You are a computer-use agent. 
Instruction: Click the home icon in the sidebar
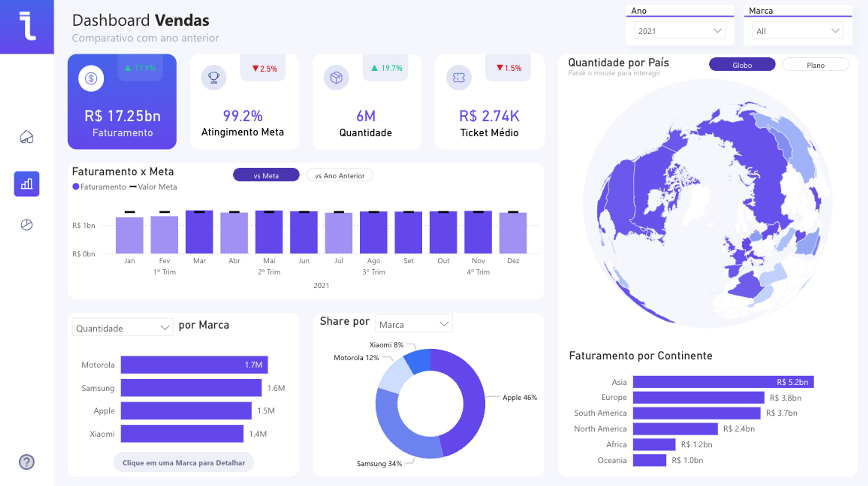pyautogui.click(x=26, y=138)
